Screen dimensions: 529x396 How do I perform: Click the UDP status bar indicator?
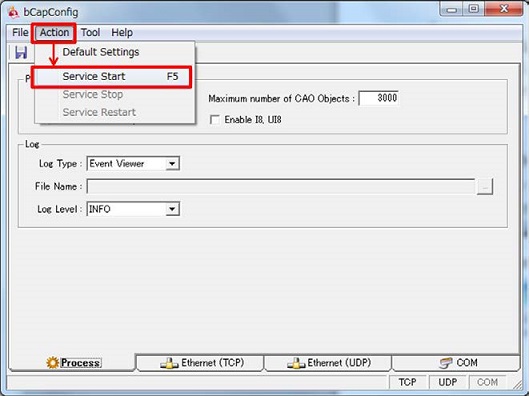[x=448, y=382]
